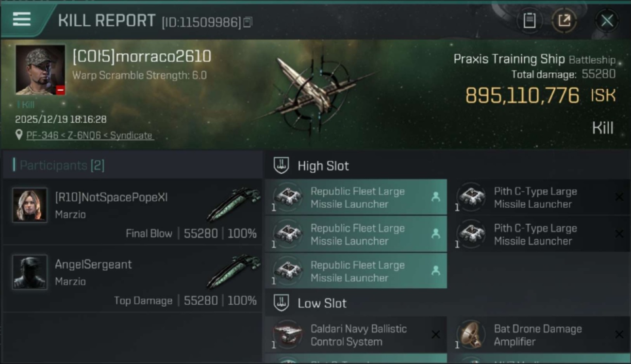Open the PF-346 Syndicate location link
Image resolution: width=631 pixels, height=364 pixels.
click(x=89, y=135)
